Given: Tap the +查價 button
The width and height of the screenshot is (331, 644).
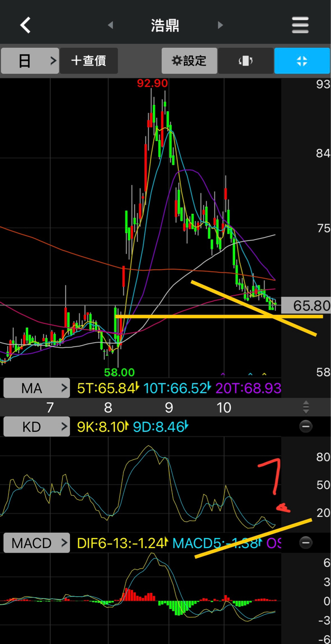Looking at the screenshot, I should 89,61.
